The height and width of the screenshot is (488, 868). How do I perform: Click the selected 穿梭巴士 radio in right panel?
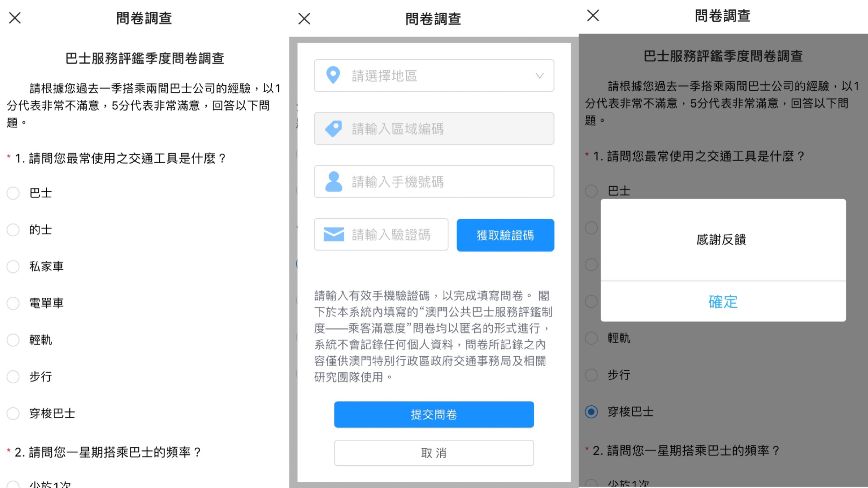(591, 412)
